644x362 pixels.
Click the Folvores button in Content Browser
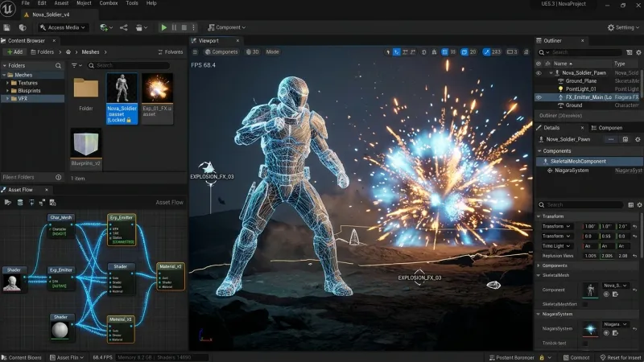tap(171, 52)
